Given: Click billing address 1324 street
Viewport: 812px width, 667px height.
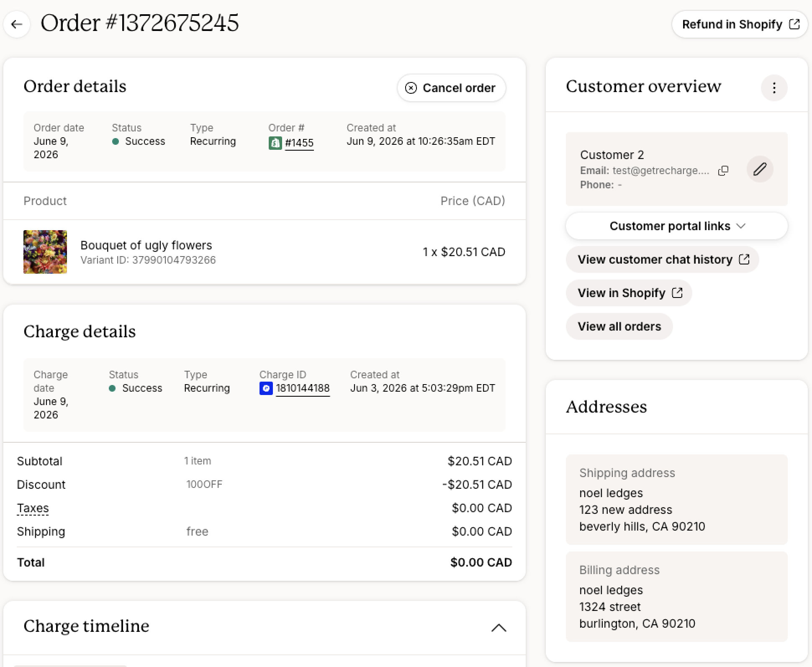Looking at the screenshot, I should 610,607.
